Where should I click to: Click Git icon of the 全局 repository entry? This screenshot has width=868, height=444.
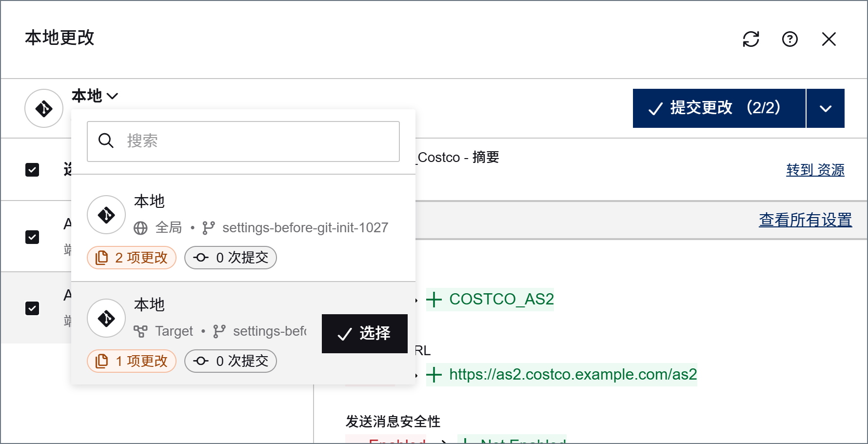click(x=106, y=215)
